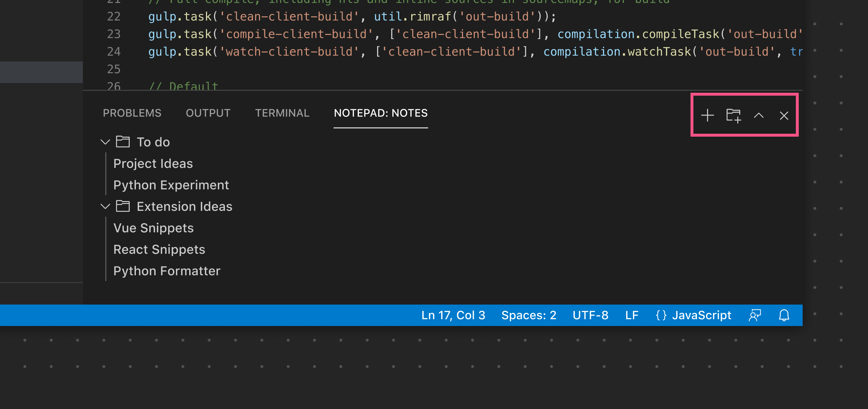This screenshot has height=409, width=868.
Task: Open the React Snippets note
Action: [x=159, y=249]
